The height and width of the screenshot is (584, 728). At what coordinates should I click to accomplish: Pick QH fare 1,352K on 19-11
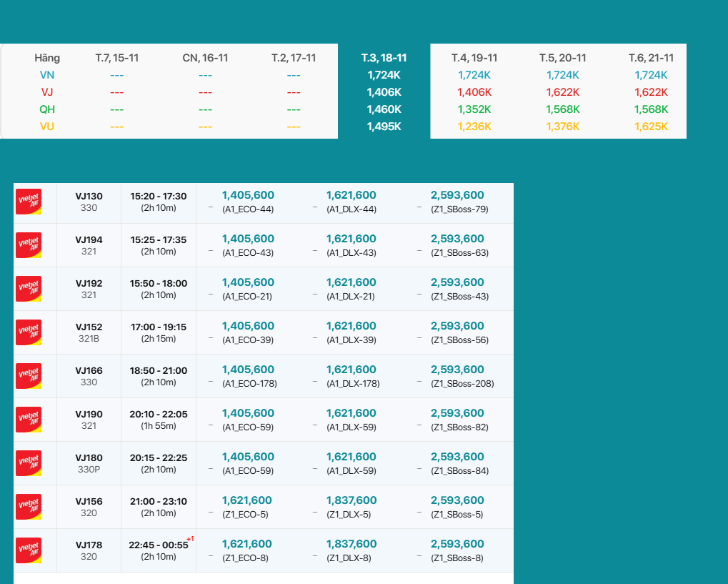[x=474, y=109]
